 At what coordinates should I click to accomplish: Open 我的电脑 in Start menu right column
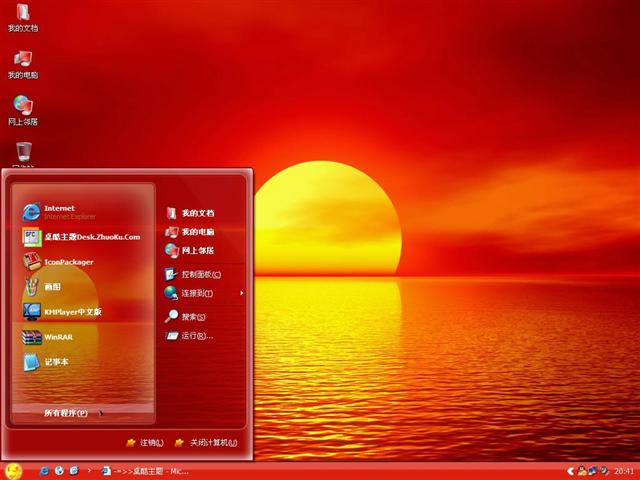[190, 232]
